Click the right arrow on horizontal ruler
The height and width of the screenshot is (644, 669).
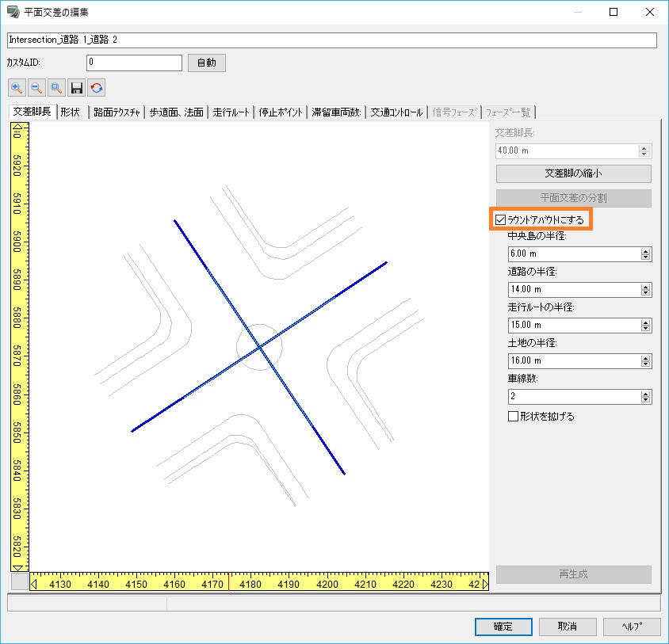pyautogui.click(x=484, y=585)
